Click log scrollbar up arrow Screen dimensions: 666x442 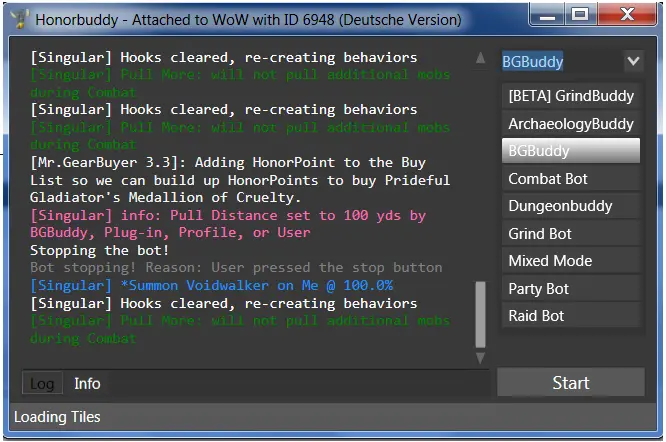[x=480, y=58]
